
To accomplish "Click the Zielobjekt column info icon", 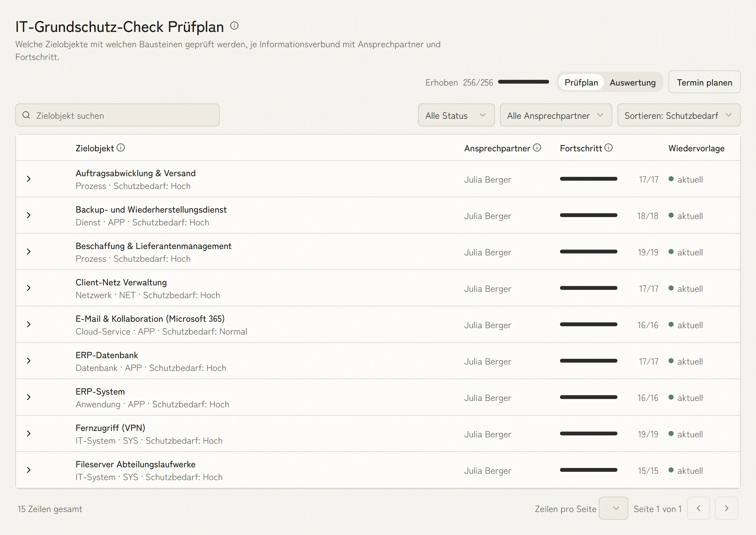I will (121, 147).
